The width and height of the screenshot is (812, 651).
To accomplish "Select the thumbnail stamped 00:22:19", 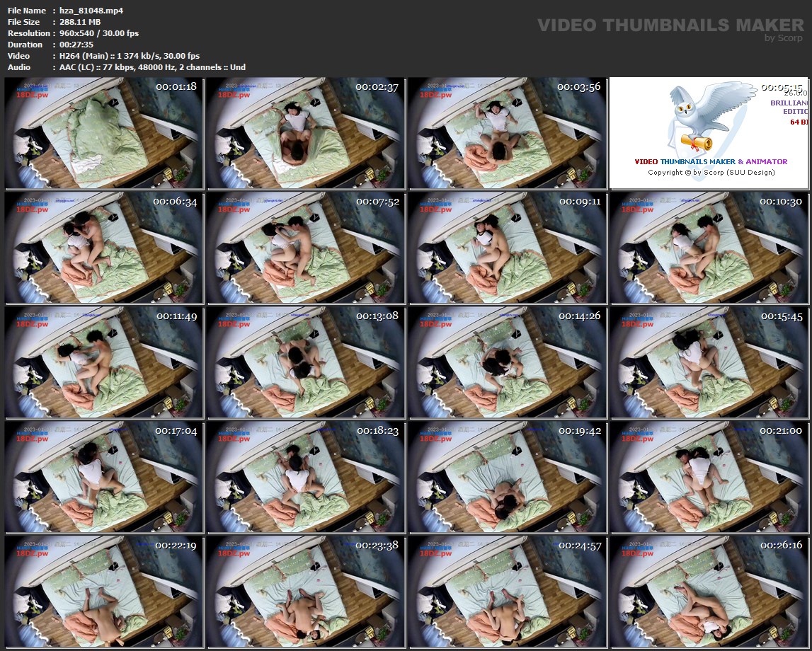I will pos(104,592).
